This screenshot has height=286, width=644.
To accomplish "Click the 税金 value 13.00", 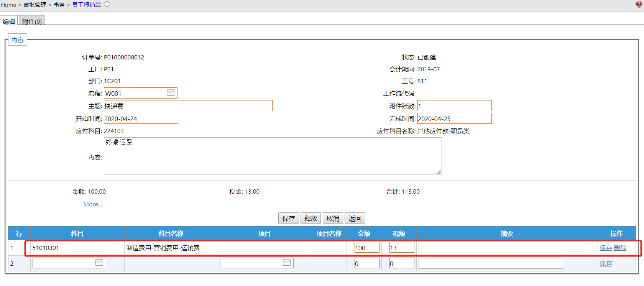I will click(x=252, y=192).
